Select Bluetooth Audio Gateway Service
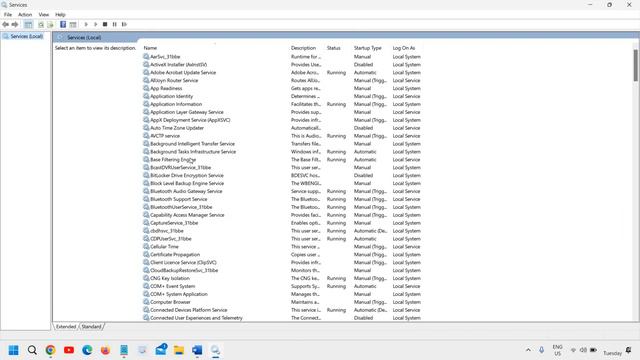This screenshot has height=360, width=640. 186,191
